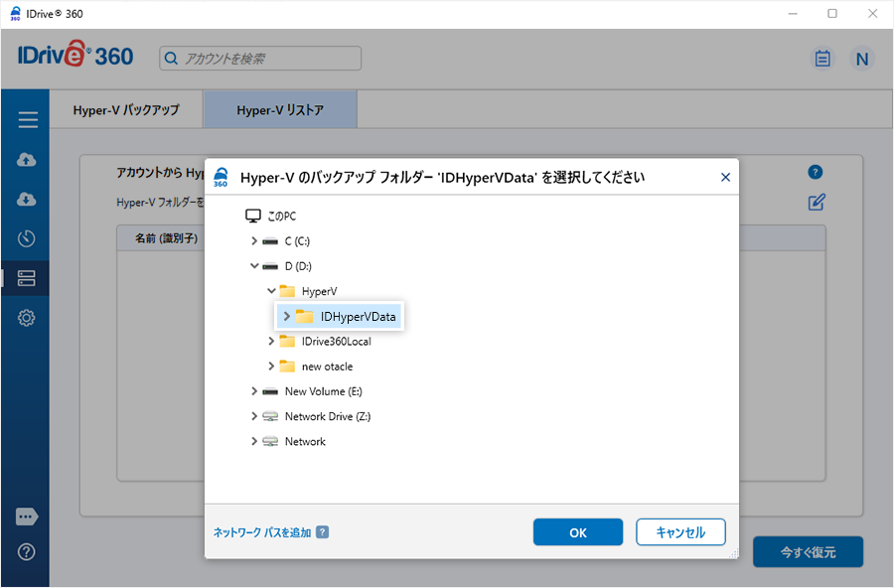
Task: Switch to Hyper-V バックアップ tab
Action: tap(126, 110)
